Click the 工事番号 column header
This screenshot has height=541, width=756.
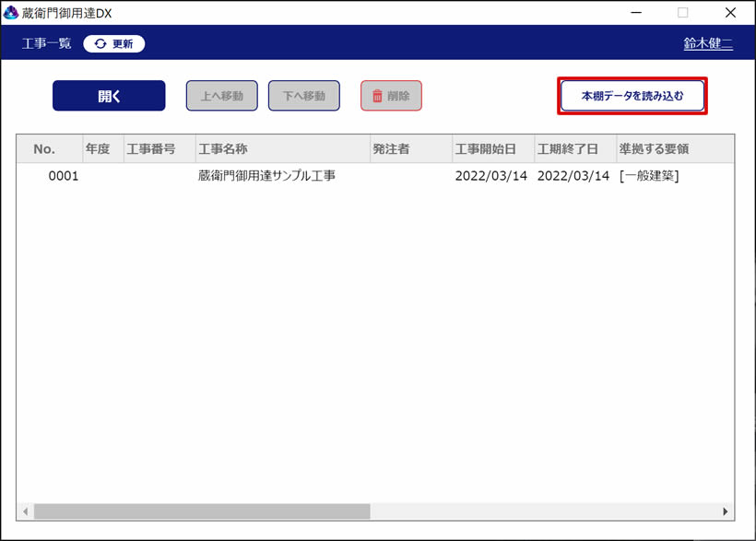pyautogui.click(x=159, y=149)
